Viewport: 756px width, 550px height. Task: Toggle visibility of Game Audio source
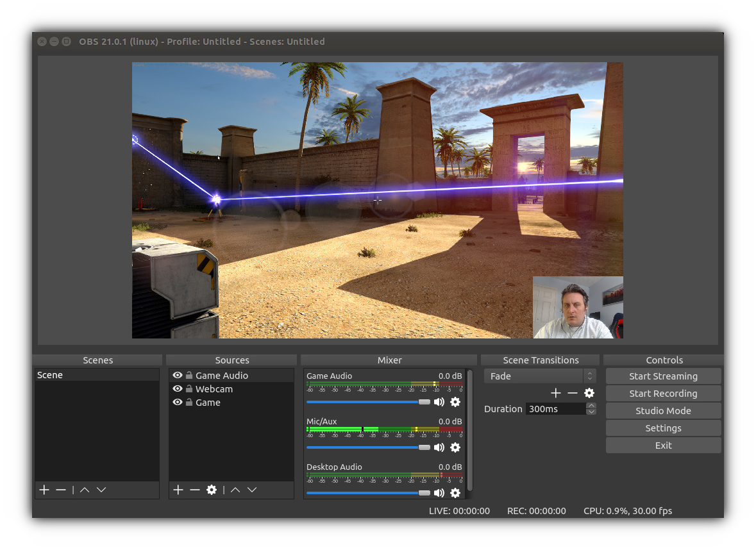click(x=178, y=376)
